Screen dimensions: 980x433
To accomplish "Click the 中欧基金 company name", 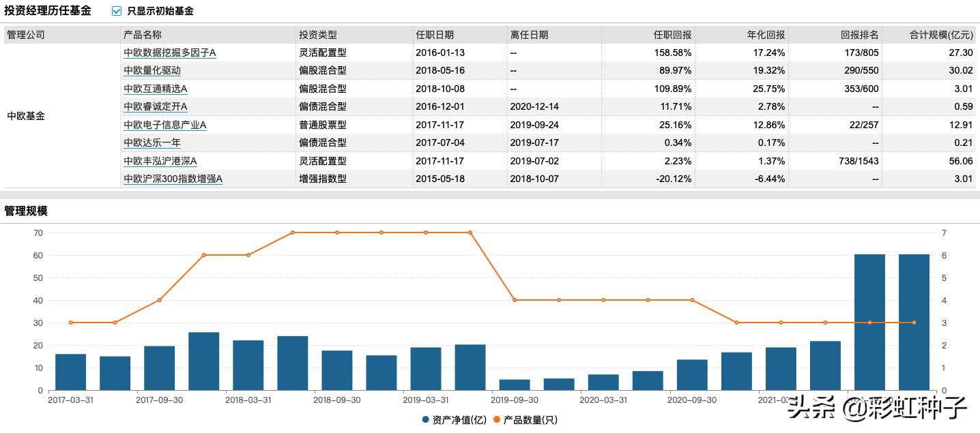I will 25,116.
